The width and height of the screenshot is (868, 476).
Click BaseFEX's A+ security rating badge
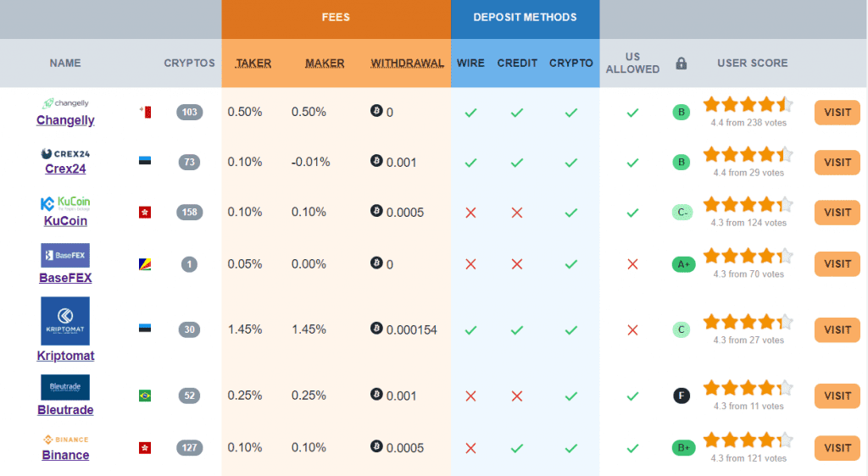tap(683, 264)
